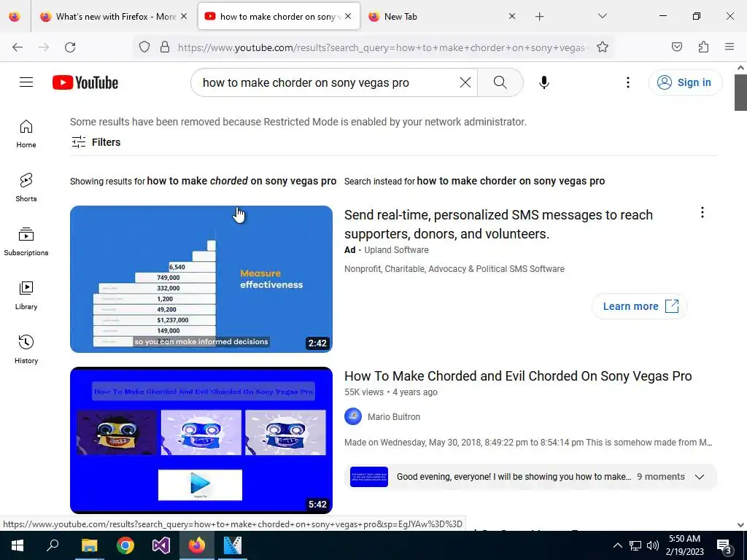
Task: Open volume control in system tray
Action: [x=653, y=545]
